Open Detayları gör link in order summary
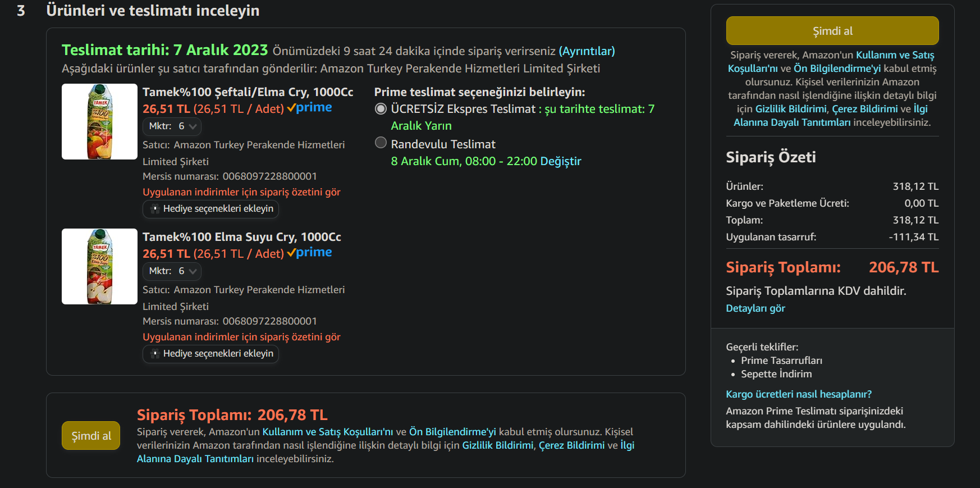Viewport: 980px width, 488px height. pos(755,308)
